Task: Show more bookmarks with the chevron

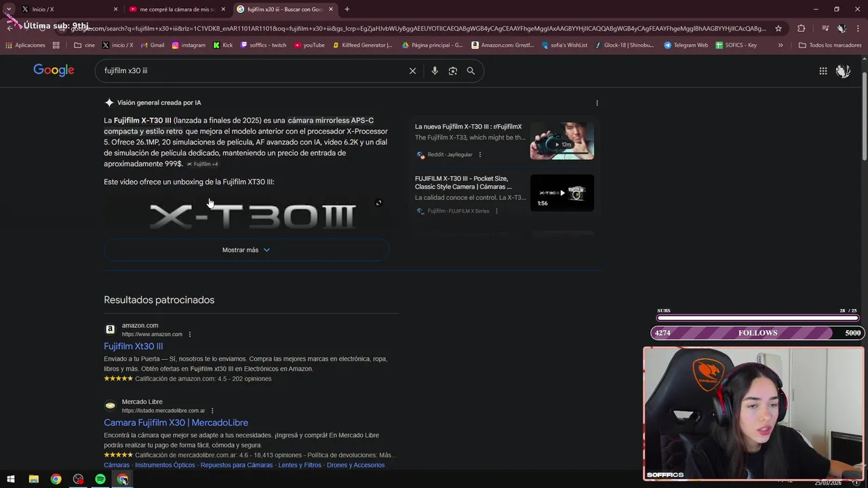Action: [781, 45]
